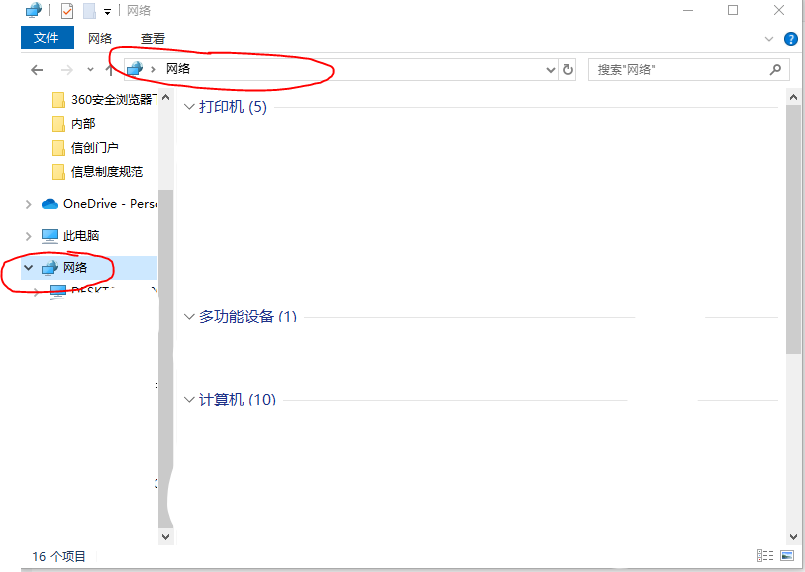Image resolution: width=805 pixels, height=572 pixels.
Task: Click the network icon in the address bar
Action: tap(135, 69)
